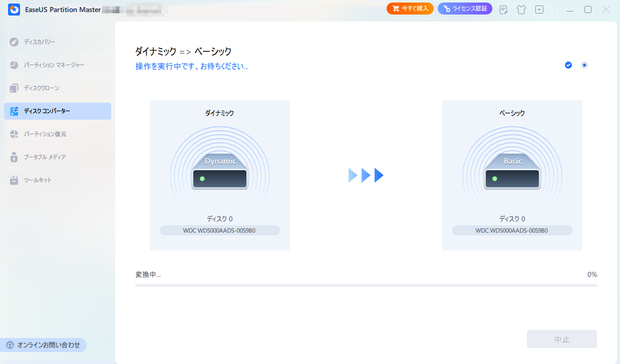Click the 今すぐ購入 purchase button
This screenshot has width=620, height=364.
[410, 9]
